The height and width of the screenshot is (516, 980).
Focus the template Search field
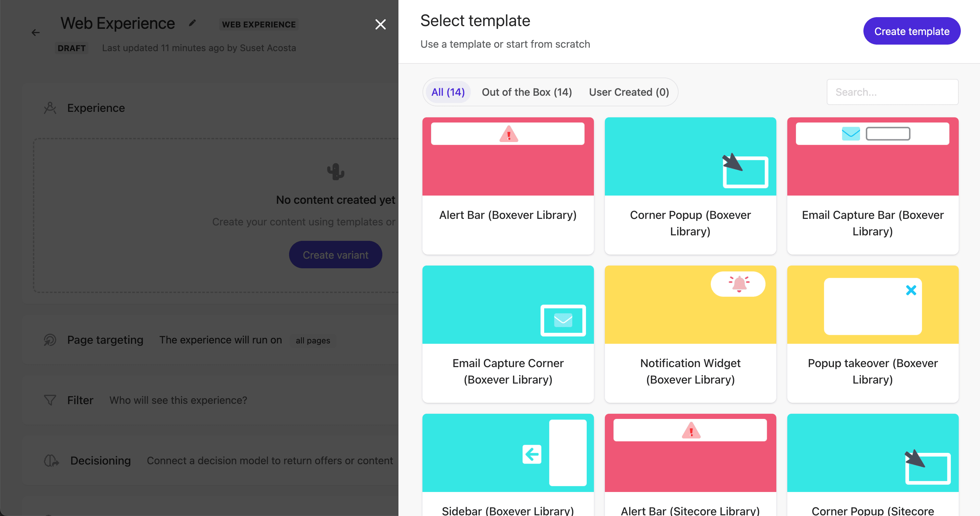click(x=892, y=92)
